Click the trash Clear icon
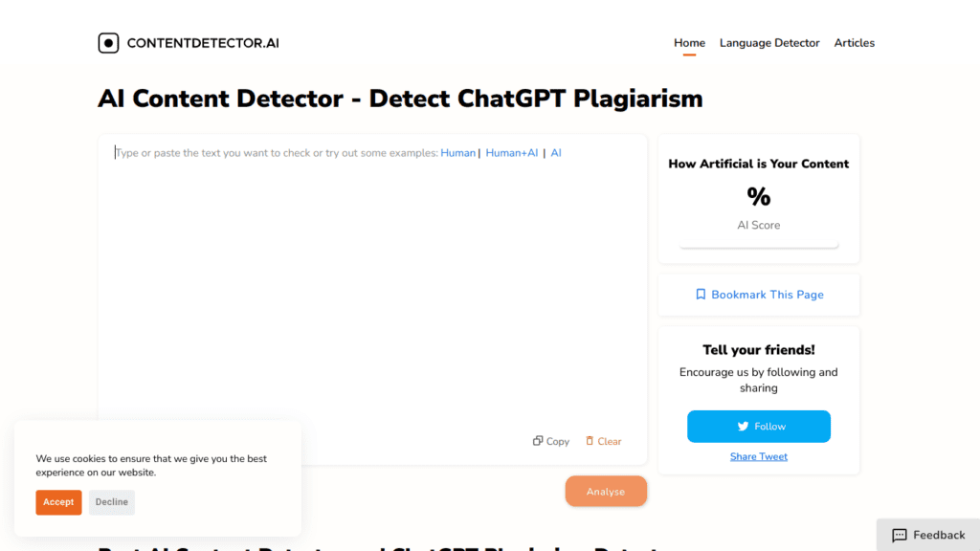The image size is (980, 551). click(x=588, y=441)
